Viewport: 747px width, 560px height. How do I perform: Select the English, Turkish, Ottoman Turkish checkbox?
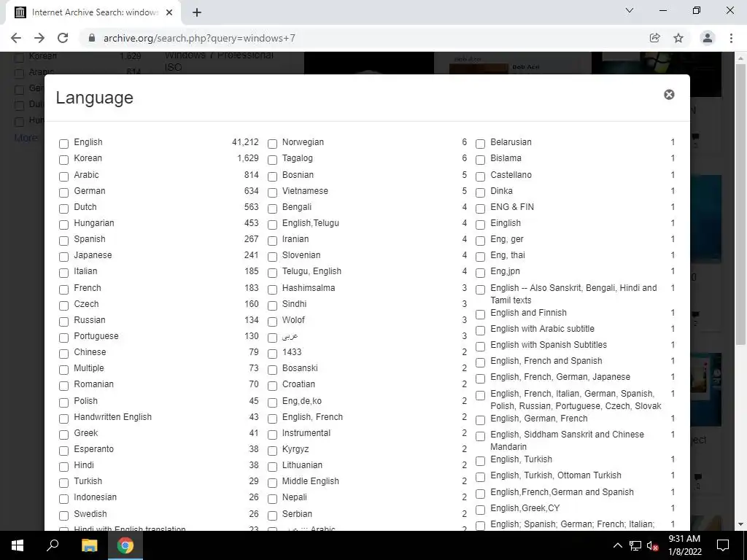point(481,477)
